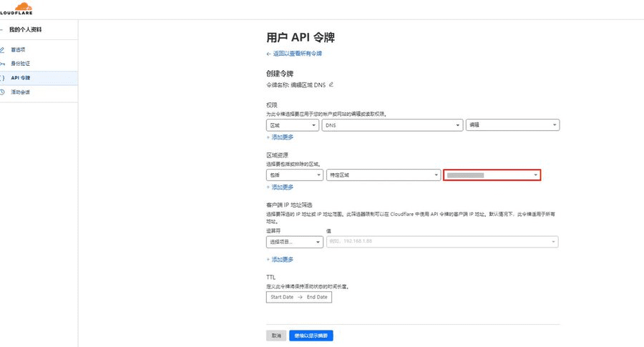644x347 pixels.
Task: Click the TTL Start Date field
Action: point(282,297)
